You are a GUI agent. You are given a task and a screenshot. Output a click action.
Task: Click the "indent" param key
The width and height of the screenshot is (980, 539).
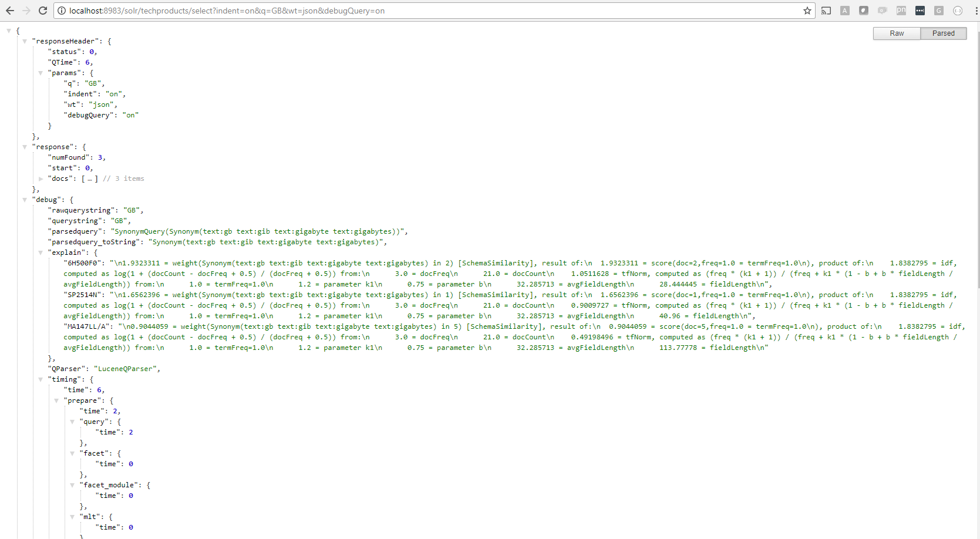coord(80,94)
